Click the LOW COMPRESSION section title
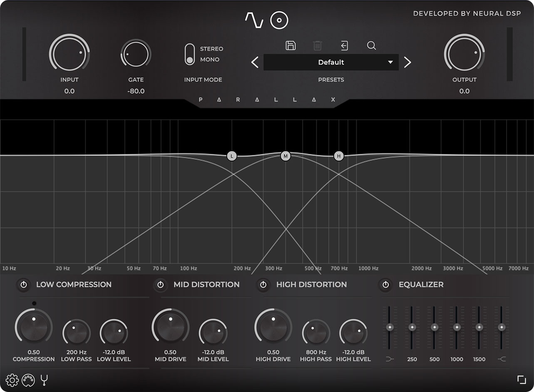The image size is (534, 392). [x=74, y=285]
